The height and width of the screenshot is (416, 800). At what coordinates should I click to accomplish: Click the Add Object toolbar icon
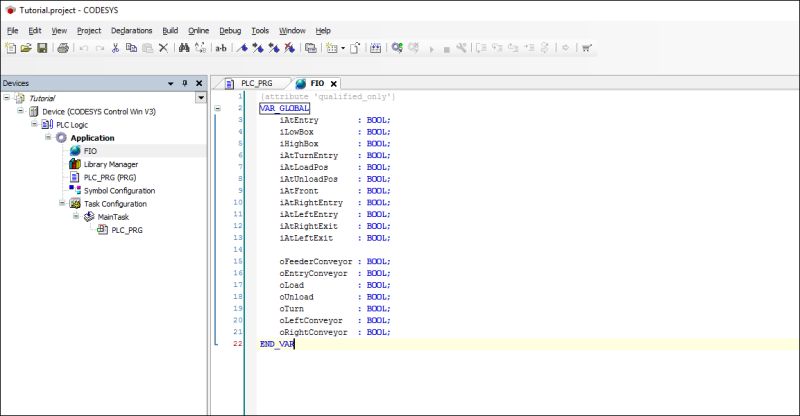click(332, 48)
